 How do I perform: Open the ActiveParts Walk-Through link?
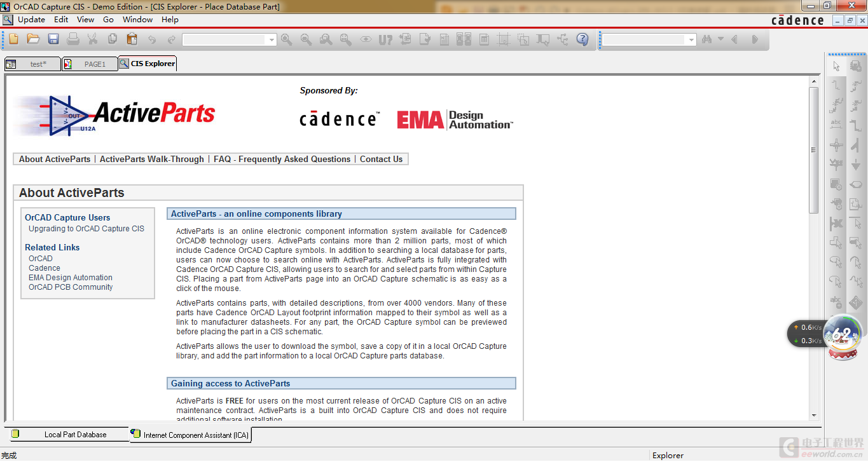[x=152, y=160]
